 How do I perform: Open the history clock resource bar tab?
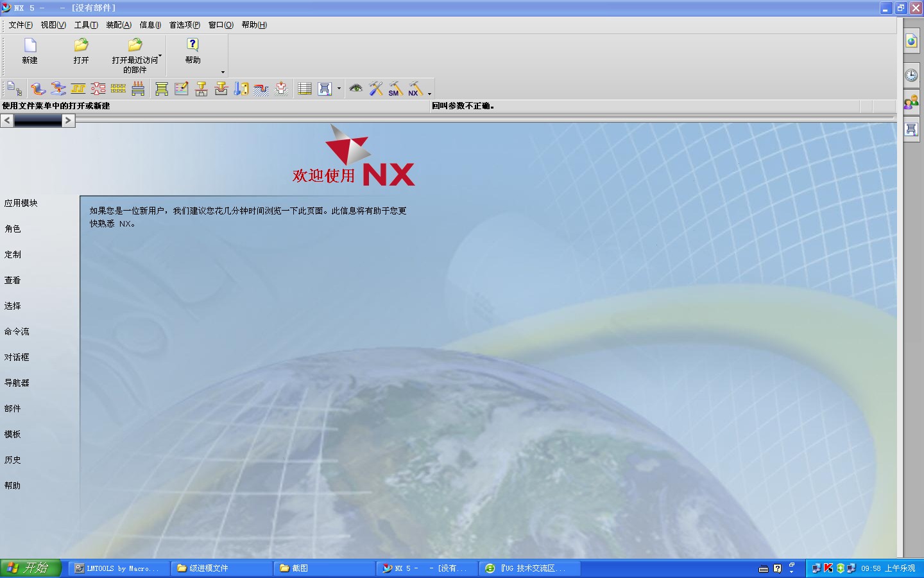coord(911,75)
